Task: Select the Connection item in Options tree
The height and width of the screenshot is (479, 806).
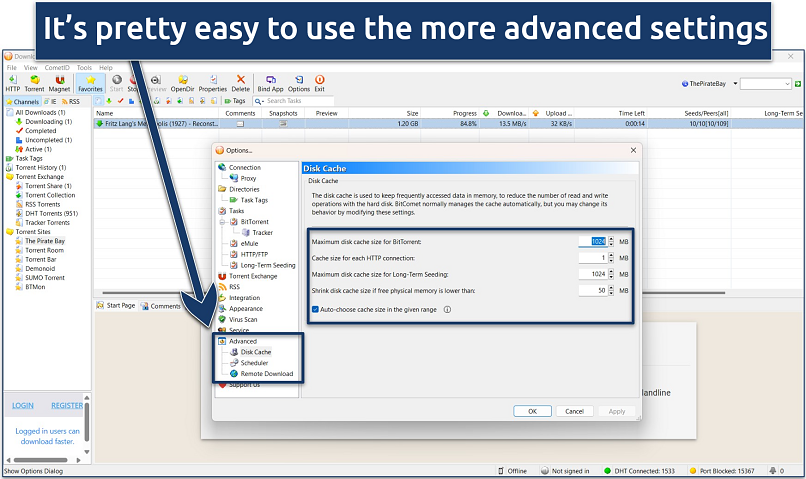Action: click(245, 168)
